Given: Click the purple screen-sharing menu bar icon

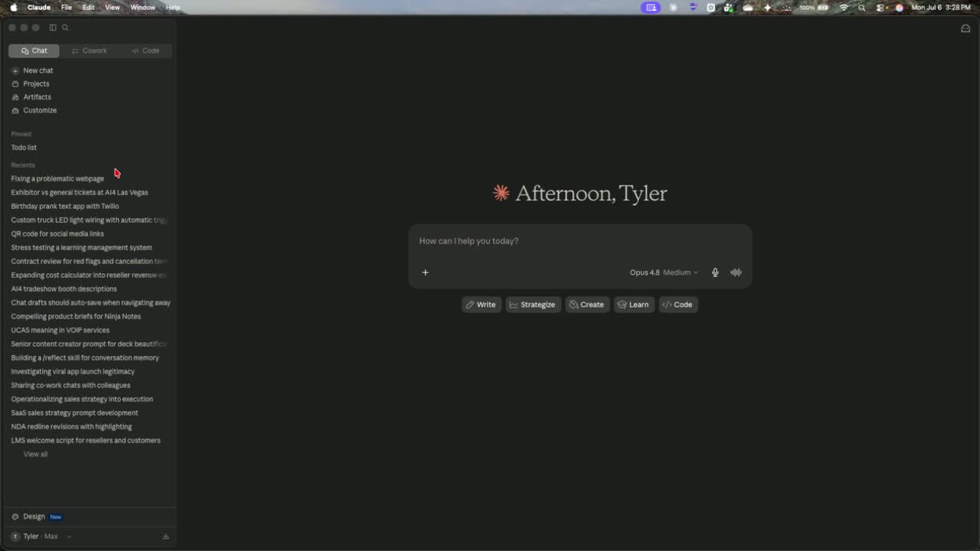Looking at the screenshot, I should (651, 8).
